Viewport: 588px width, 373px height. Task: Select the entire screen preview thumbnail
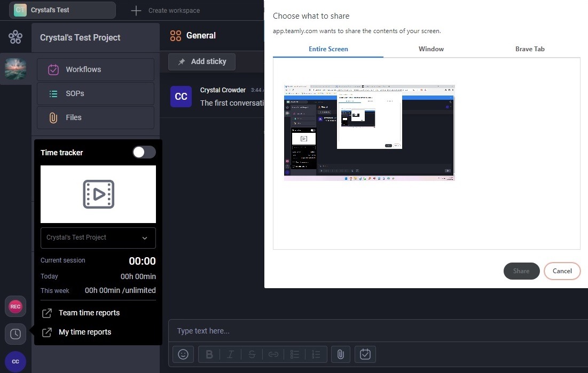pos(369,133)
